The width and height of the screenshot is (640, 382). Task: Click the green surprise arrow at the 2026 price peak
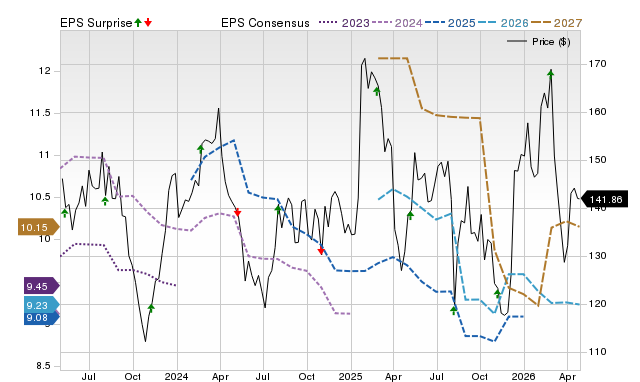pos(551,74)
